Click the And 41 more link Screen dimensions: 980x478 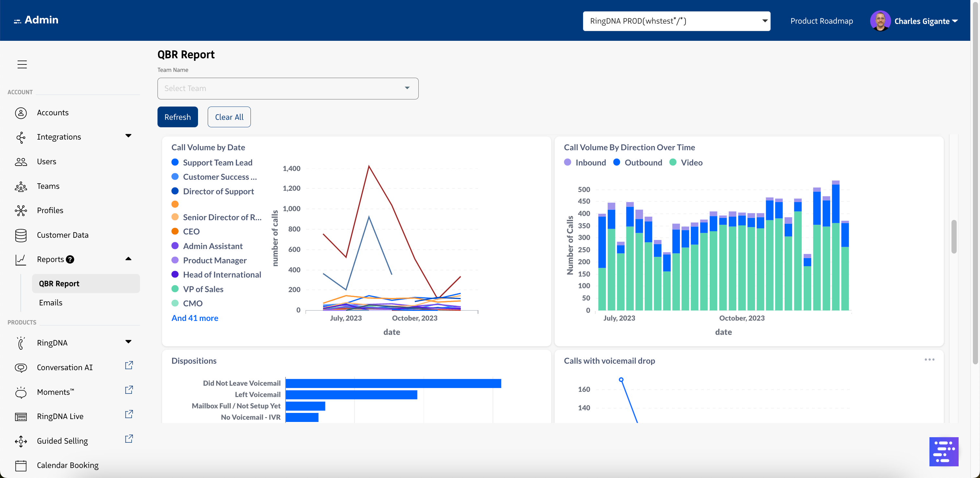tap(195, 318)
